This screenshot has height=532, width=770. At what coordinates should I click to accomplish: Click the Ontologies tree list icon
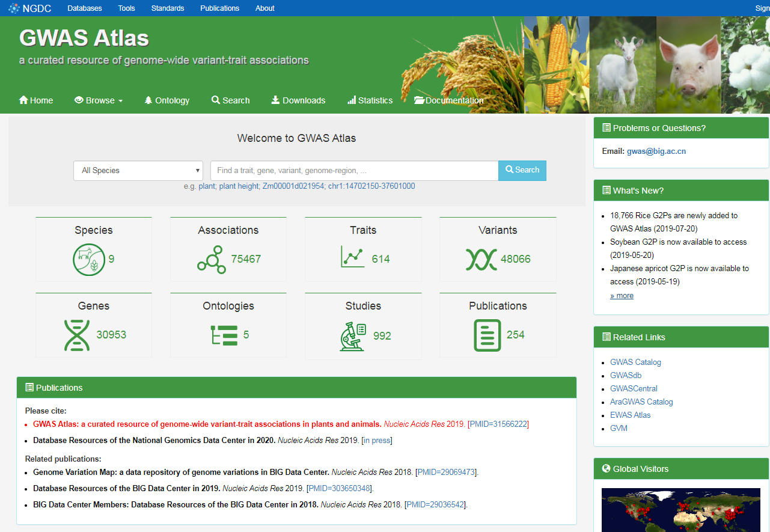click(224, 335)
